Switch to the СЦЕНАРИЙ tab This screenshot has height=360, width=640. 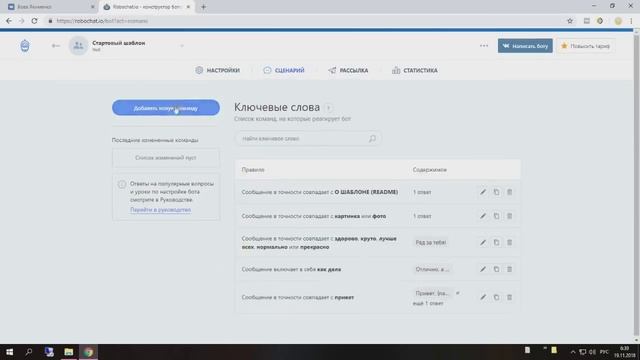pyautogui.click(x=284, y=70)
